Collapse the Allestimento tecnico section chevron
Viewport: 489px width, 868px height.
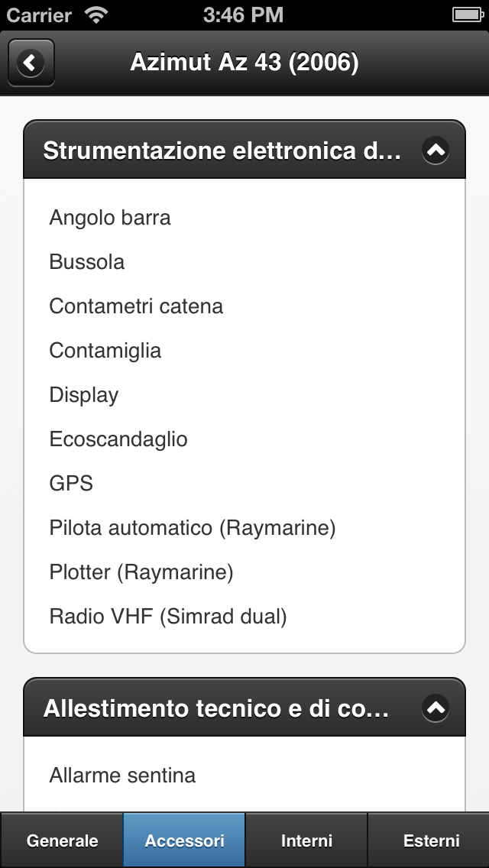[x=436, y=708]
